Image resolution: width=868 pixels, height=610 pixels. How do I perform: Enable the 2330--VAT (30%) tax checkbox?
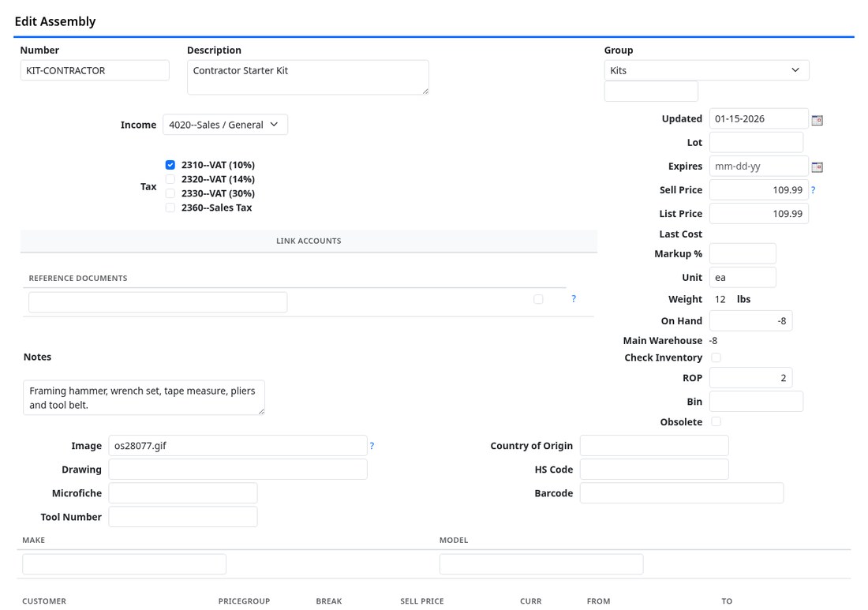170,194
